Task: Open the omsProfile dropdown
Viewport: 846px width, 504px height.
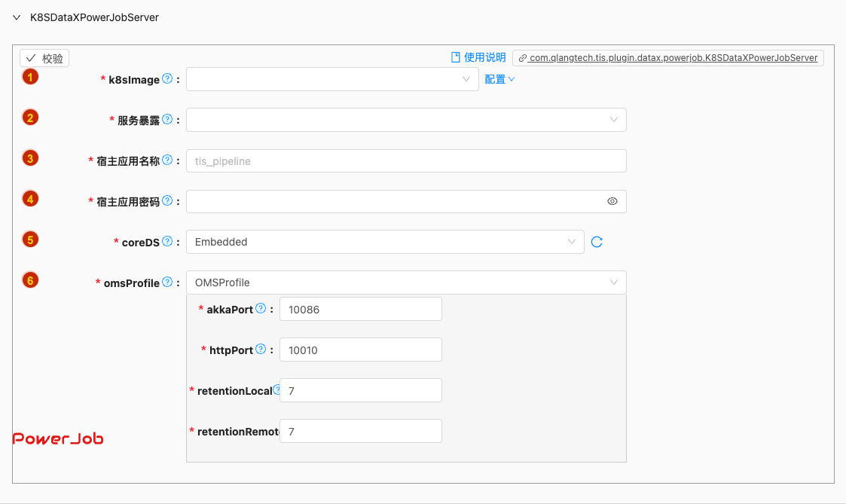Action: pyautogui.click(x=406, y=283)
